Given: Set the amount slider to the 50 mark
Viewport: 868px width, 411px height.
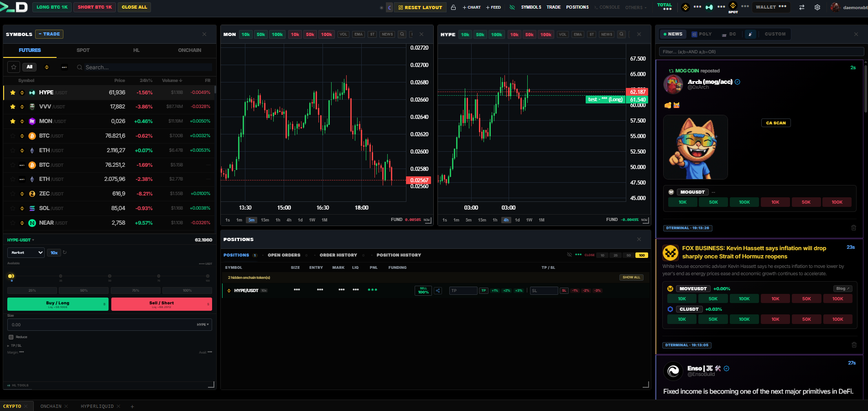Looking at the screenshot, I should click(109, 276).
